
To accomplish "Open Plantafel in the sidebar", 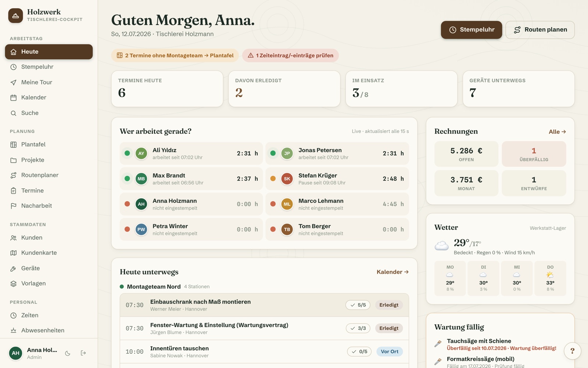I will 49,145.
